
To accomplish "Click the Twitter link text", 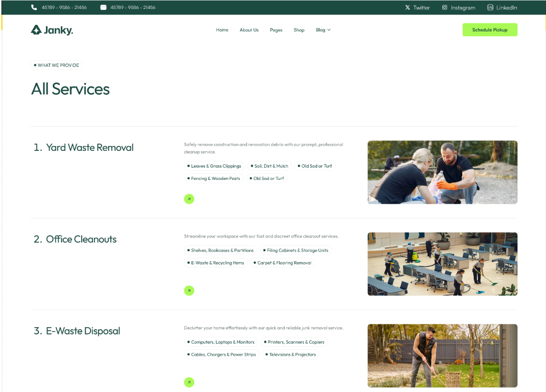I will pos(422,8).
